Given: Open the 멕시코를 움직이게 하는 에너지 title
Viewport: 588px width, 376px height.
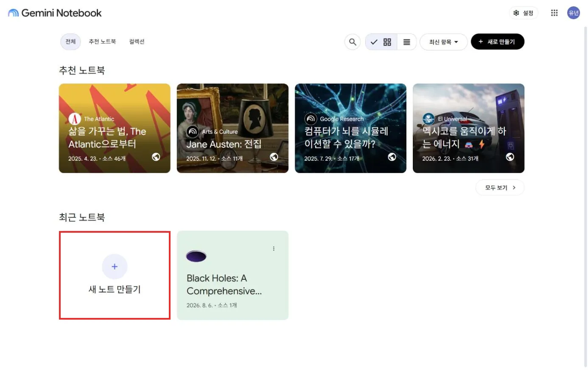Looking at the screenshot, I should coord(464,138).
